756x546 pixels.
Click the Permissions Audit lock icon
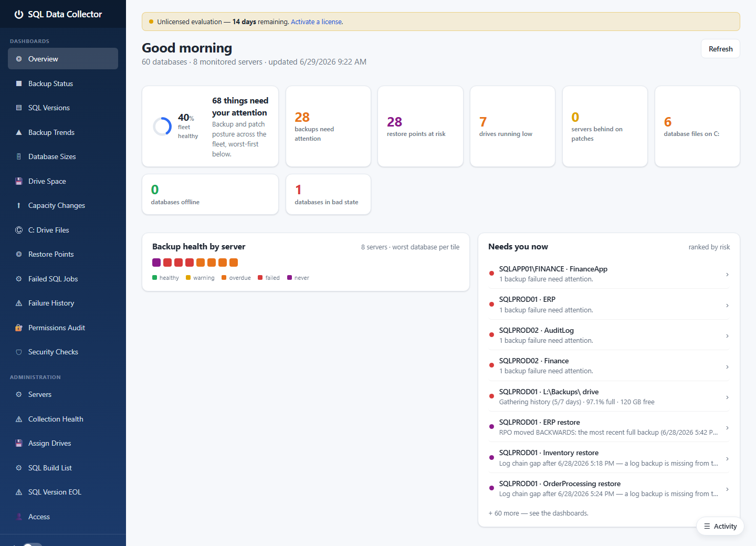click(19, 328)
